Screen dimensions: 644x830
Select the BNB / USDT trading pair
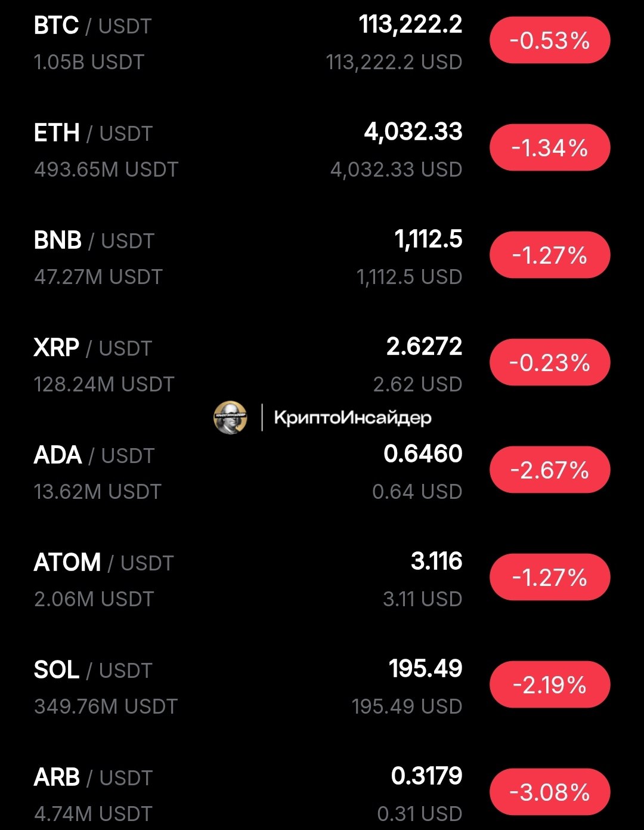[94, 240]
